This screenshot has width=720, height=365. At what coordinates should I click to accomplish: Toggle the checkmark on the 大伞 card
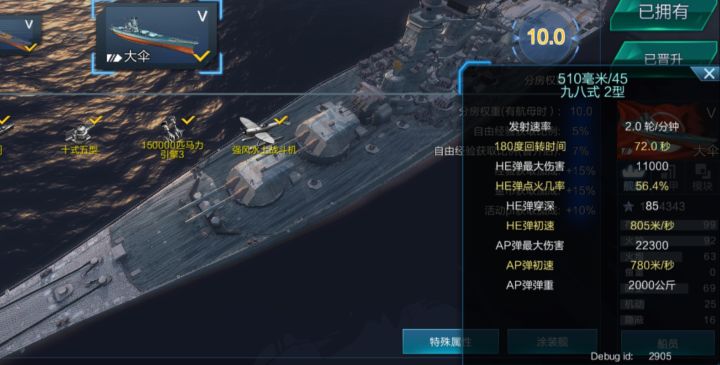(x=201, y=56)
